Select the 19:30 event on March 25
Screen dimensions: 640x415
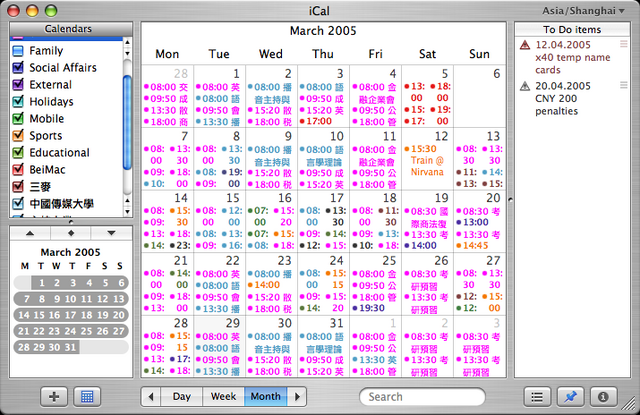[x=369, y=308]
